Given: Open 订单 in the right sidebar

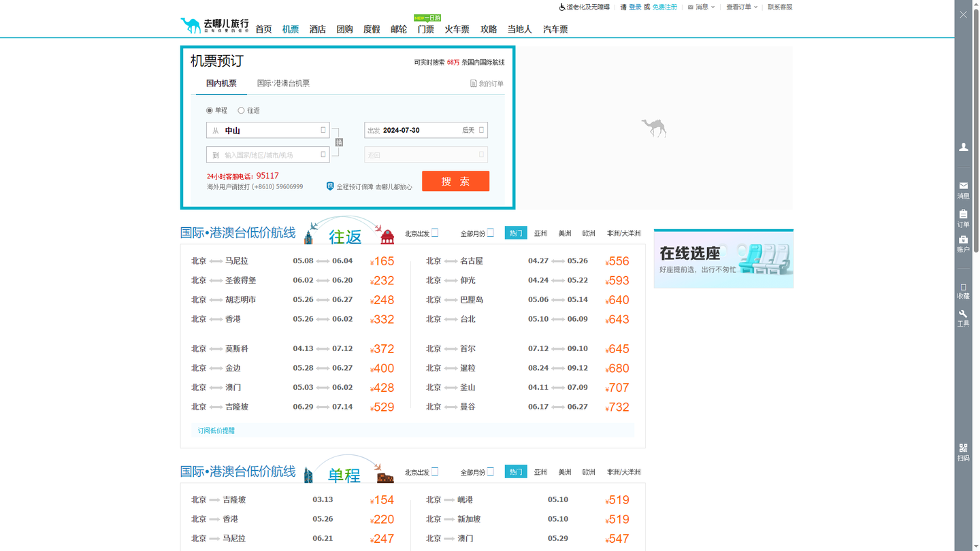Looking at the screenshot, I should tap(964, 218).
